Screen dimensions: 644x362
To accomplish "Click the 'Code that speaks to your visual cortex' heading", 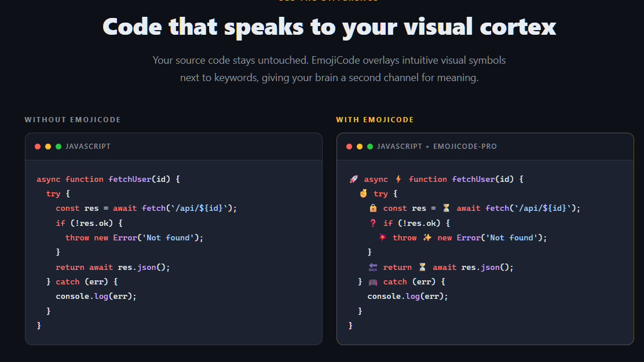I will tap(329, 27).
